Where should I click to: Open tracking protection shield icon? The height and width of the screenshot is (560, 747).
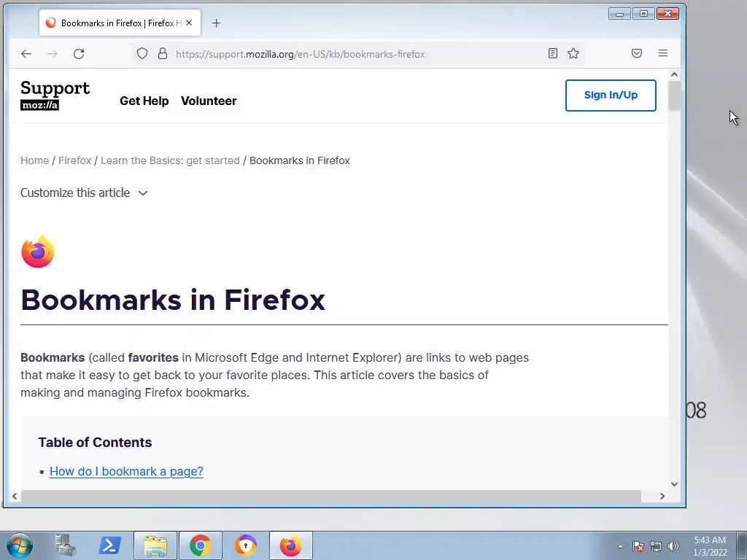(x=142, y=53)
